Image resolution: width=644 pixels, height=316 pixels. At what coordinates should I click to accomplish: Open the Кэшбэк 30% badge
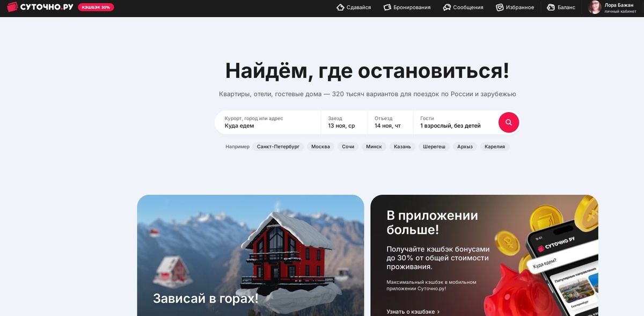pyautogui.click(x=96, y=8)
